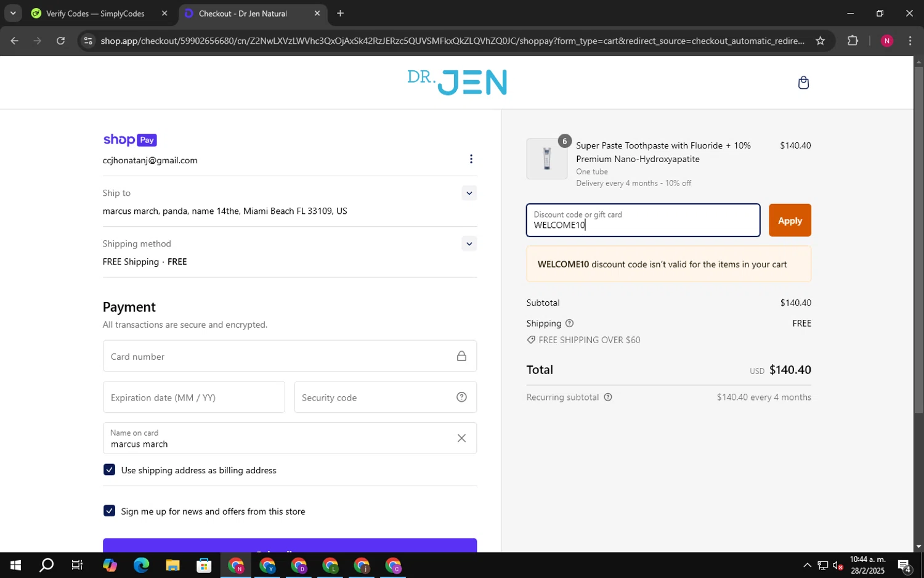This screenshot has height=578, width=924.
Task: Open Chrome three-dot menu
Action: click(x=910, y=41)
